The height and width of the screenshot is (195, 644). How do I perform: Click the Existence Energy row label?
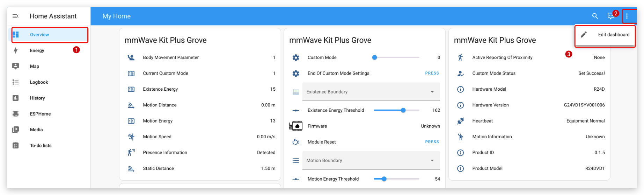click(x=160, y=89)
